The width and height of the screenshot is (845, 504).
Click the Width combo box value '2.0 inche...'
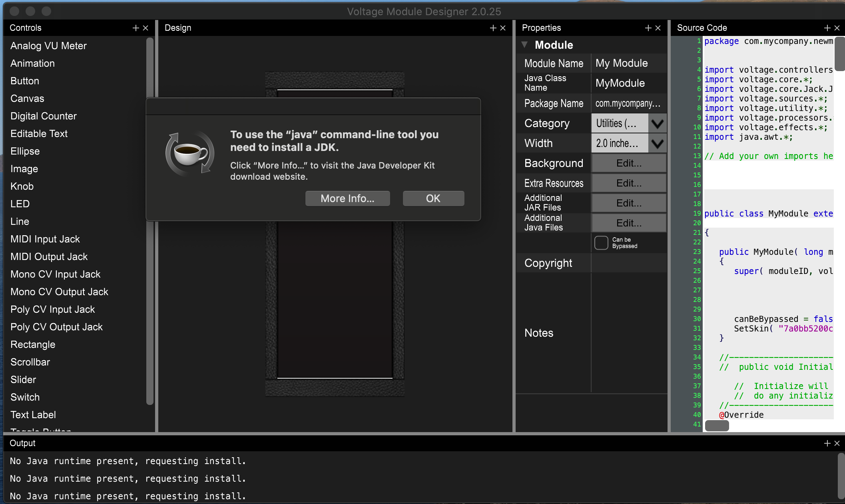[x=620, y=143]
